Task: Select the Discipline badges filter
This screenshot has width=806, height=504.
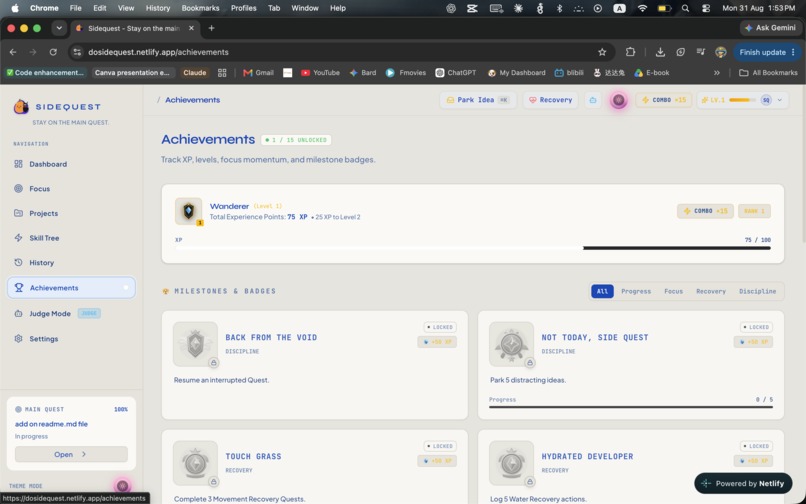Action: pos(758,291)
